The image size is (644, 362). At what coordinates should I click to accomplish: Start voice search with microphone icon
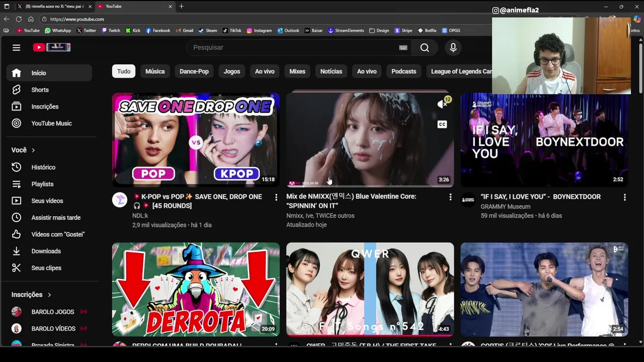tap(453, 47)
